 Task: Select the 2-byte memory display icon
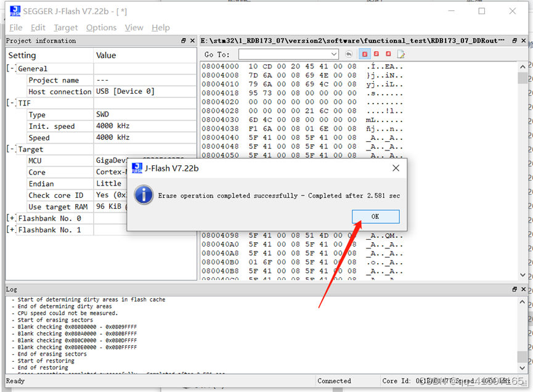(x=376, y=54)
